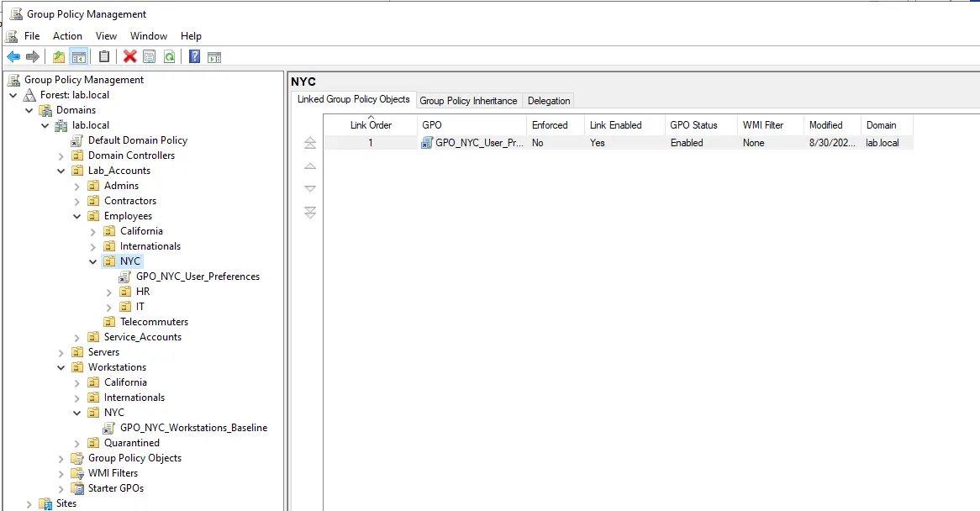The image size is (980, 511).
Task: Click the Properties toolbar icon
Action: tap(150, 57)
